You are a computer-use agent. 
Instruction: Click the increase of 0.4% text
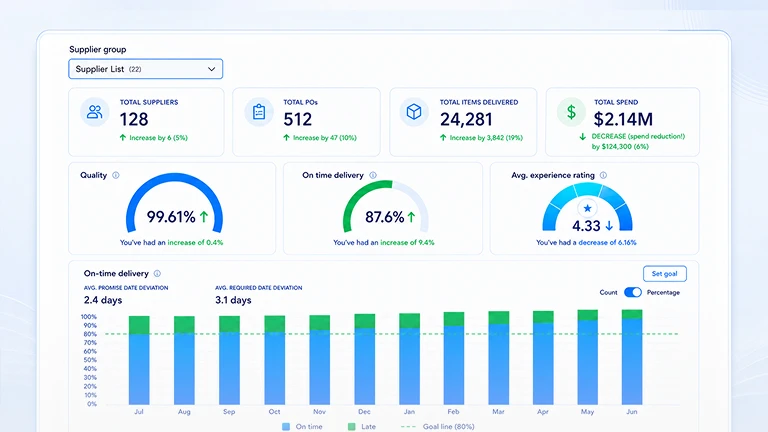tap(195, 242)
